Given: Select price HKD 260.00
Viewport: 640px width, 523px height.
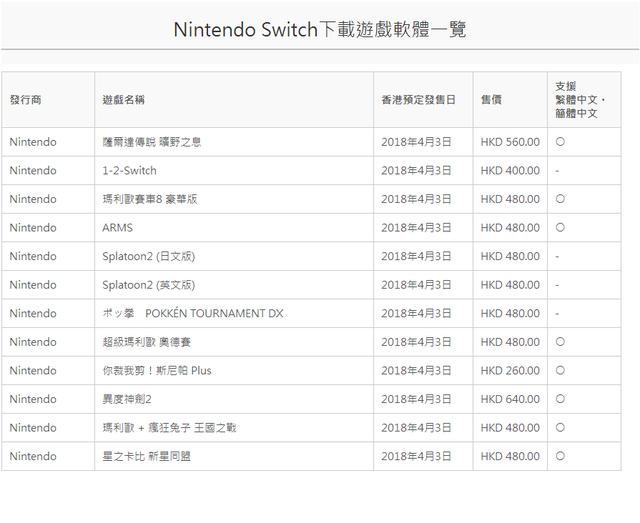Looking at the screenshot, I should pyautogui.click(x=510, y=370).
